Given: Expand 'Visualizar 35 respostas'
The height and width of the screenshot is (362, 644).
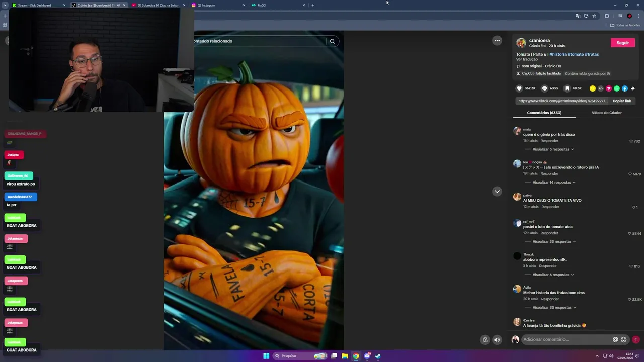Looking at the screenshot, I should click(554, 307).
